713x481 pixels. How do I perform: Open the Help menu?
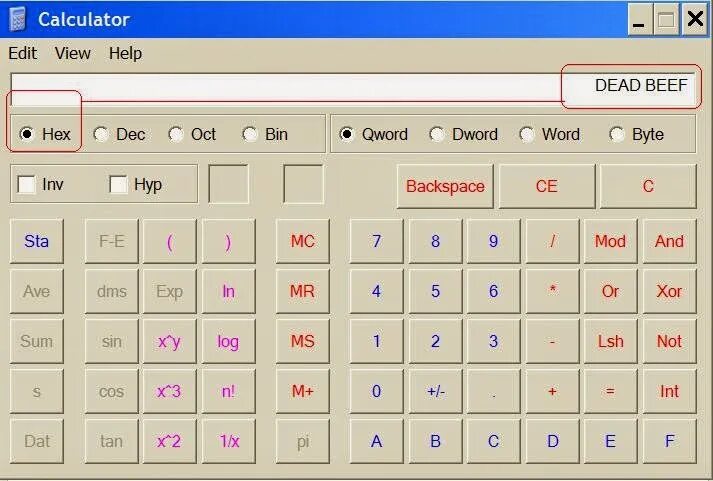tap(125, 53)
